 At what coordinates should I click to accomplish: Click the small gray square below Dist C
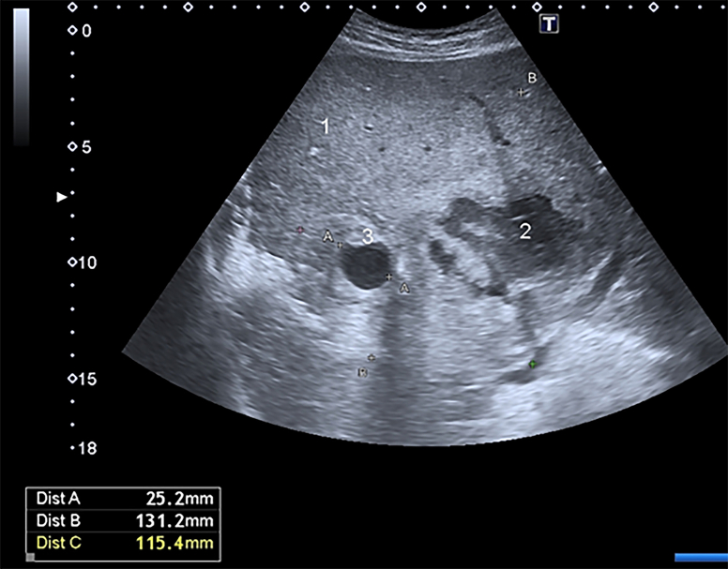[x=30, y=557]
